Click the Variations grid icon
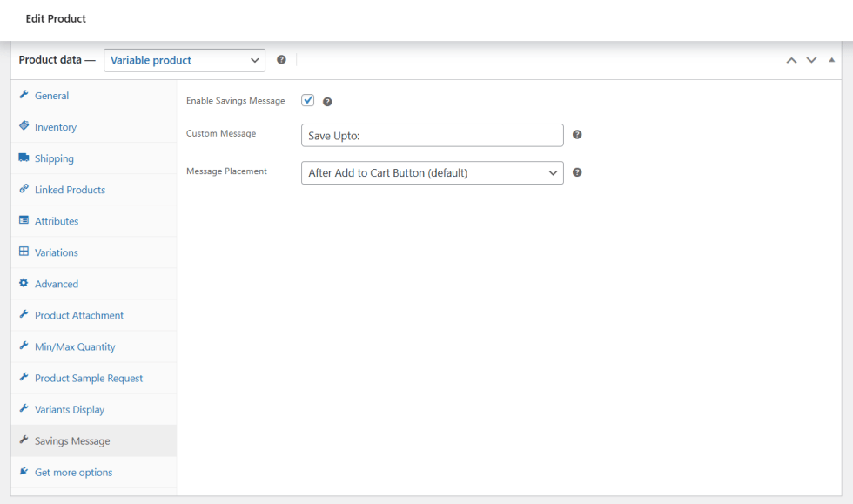Viewport: 853px width, 504px height. click(24, 252)
